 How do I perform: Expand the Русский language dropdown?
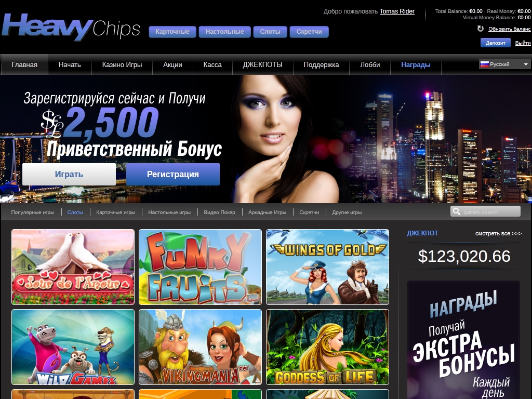505,64
